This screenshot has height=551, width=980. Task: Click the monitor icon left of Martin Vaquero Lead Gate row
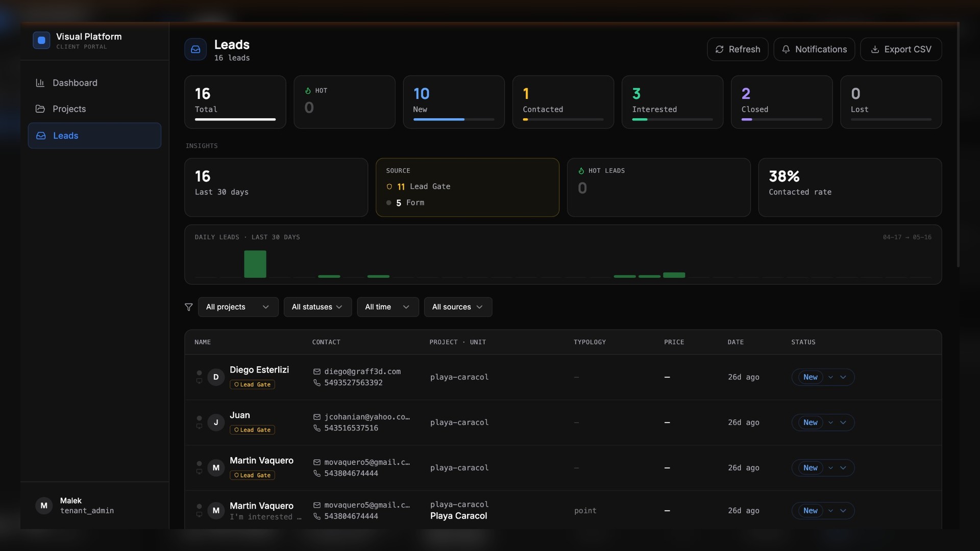point(199,471)
